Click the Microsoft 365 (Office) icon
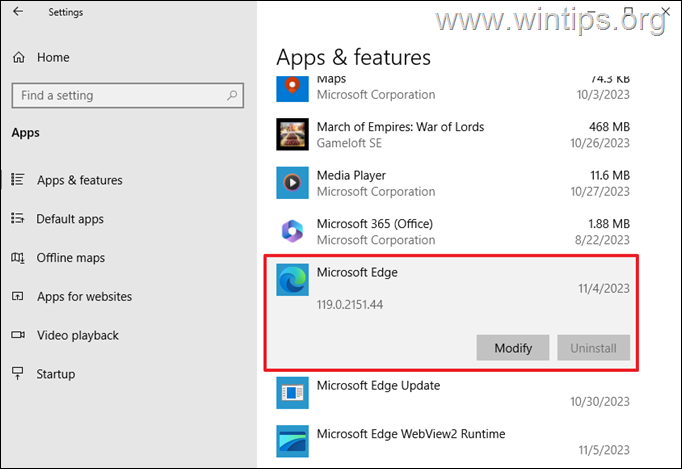Image resolution: width=682 pixels, height=469 pixels. pyautogui.click(x=292, y=231)
